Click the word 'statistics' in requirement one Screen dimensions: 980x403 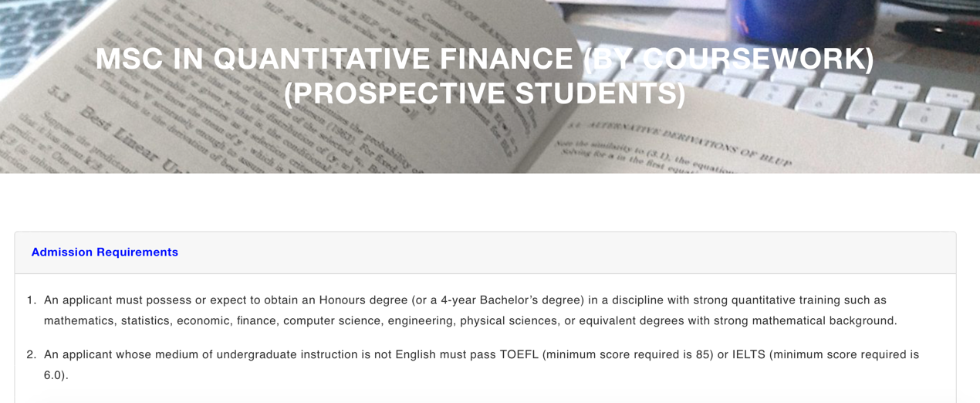pyautogui.click(x=145, y=320)
